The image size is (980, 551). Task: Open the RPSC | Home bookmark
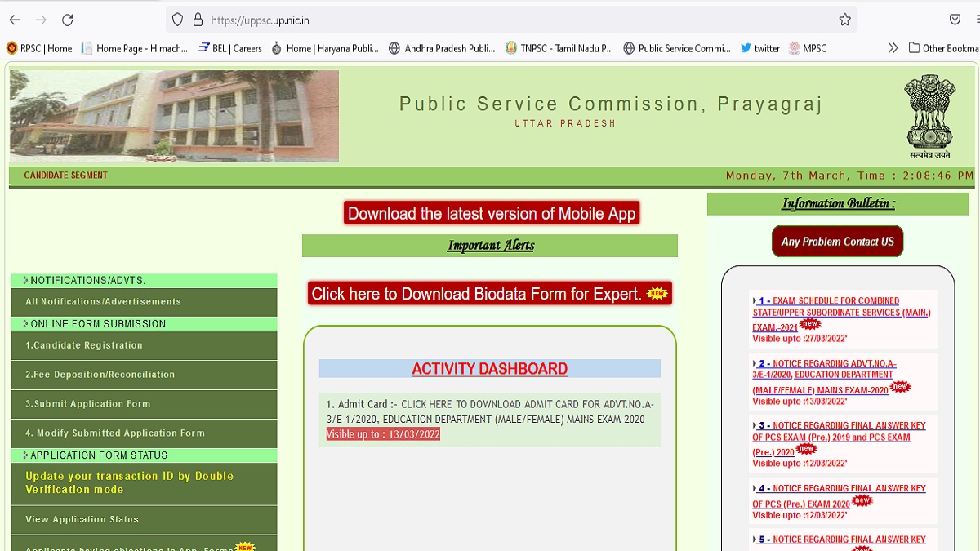point(39,48)
